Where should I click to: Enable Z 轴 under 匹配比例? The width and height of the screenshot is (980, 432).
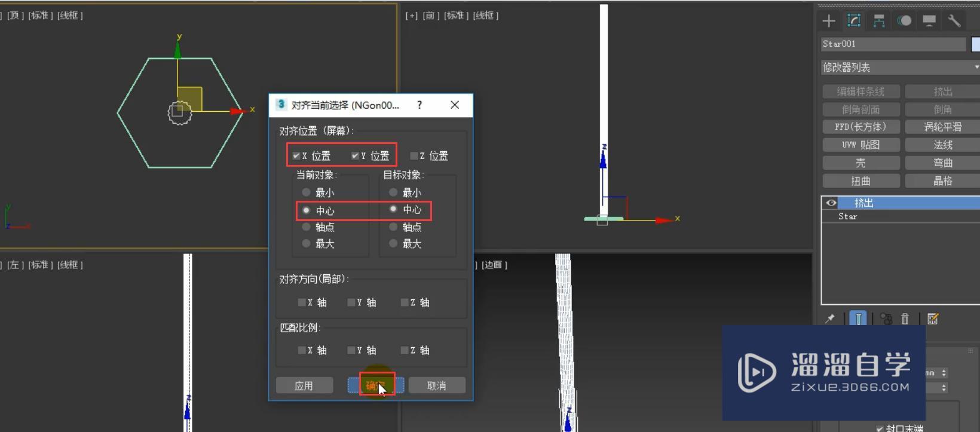405,350
